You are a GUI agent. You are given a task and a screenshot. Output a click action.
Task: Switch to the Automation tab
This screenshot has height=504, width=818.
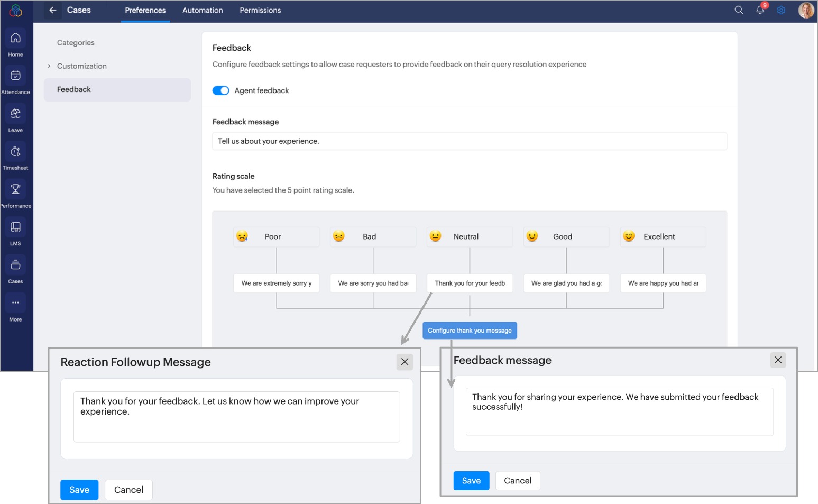203,11
